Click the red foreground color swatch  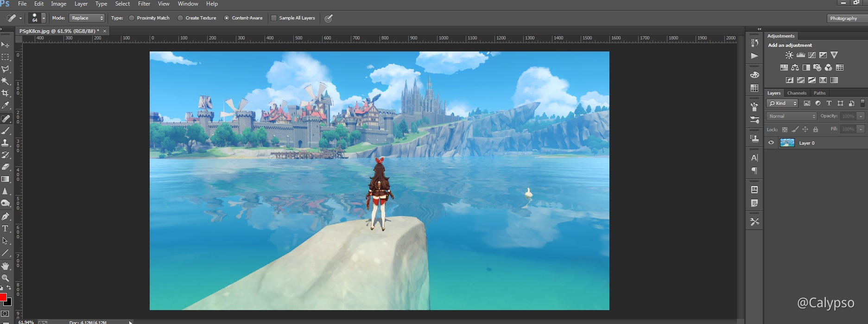point(3,297)
